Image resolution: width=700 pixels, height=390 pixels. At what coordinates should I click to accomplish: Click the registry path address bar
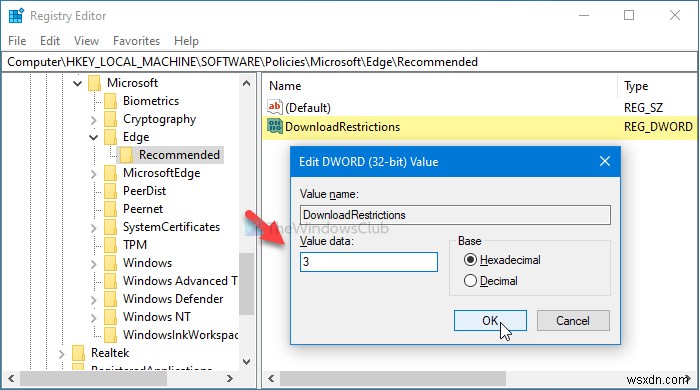350,62
